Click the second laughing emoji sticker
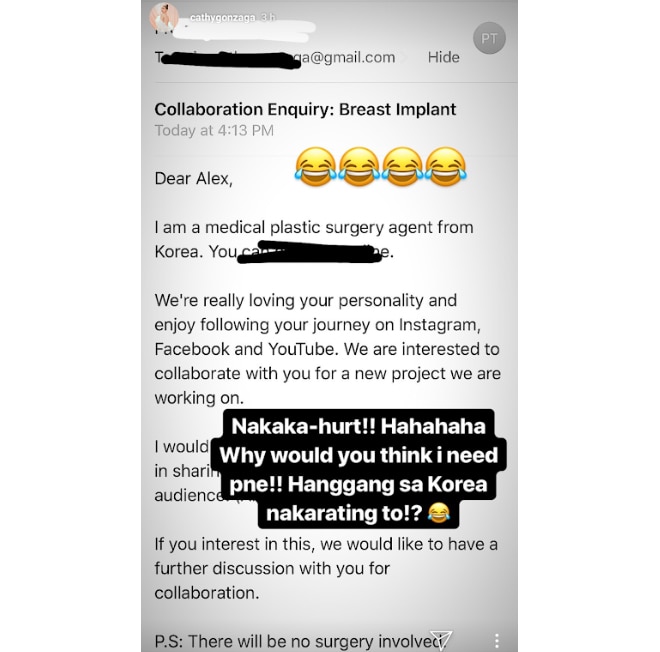 [x=359, y=167]
